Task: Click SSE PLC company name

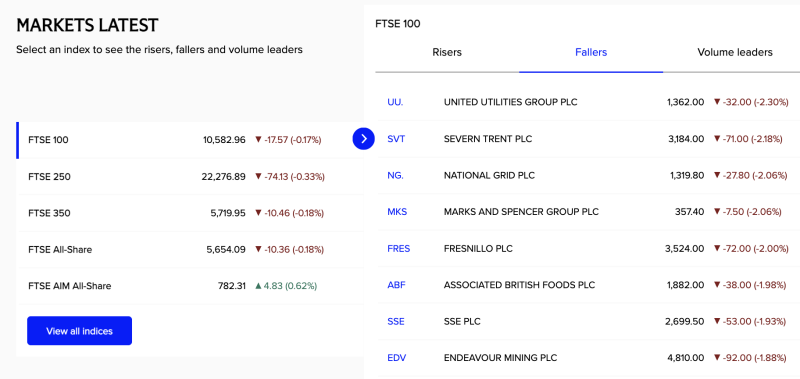Action: 462,321
